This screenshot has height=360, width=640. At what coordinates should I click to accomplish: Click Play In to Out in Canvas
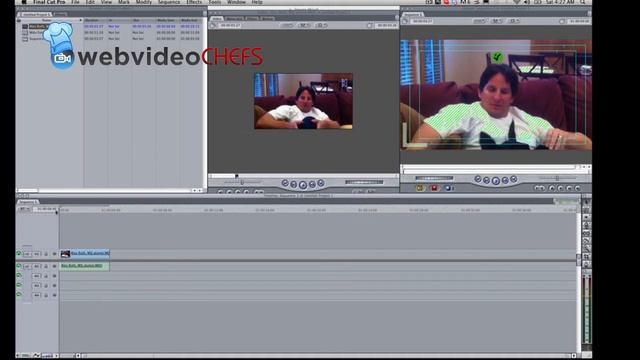click(487, 180)
